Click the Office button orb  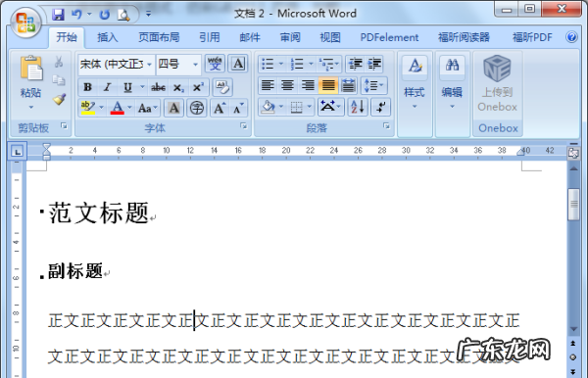(25, 22)
